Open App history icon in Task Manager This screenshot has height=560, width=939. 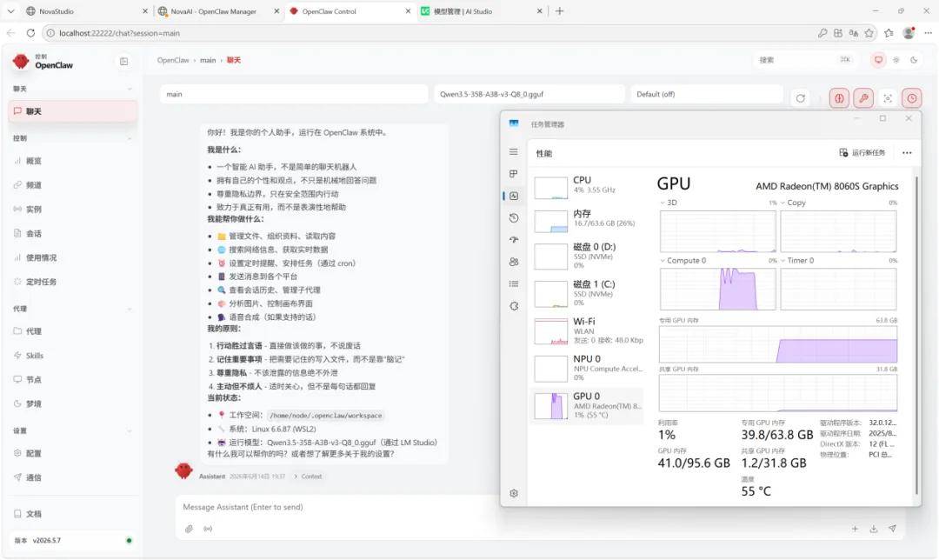pyautogui.click(x=514, y=218)
